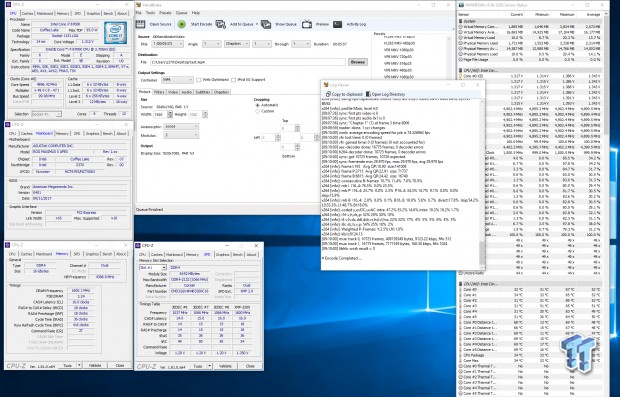Viewport: 620px width, 397px height.
Task: Switch to the Video tab in HandBrake
Action: (x=173, y=92)
